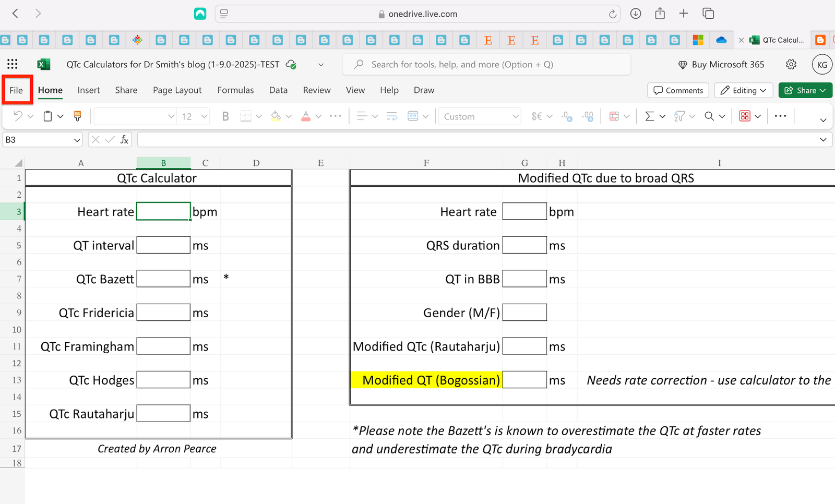Click the Paste clipboard icon
The width and height of the screenshot is (835, 504).
tap(47, 116)
